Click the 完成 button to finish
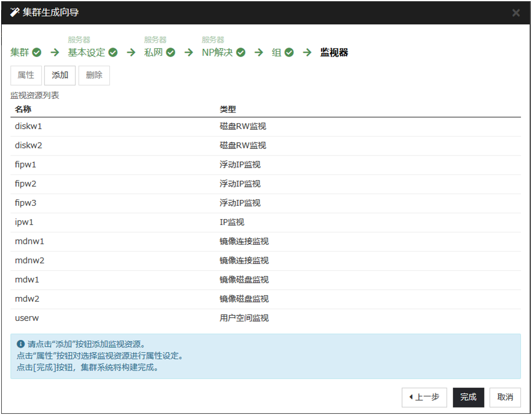The image size is (532, 415). click(x=468, y=397)
